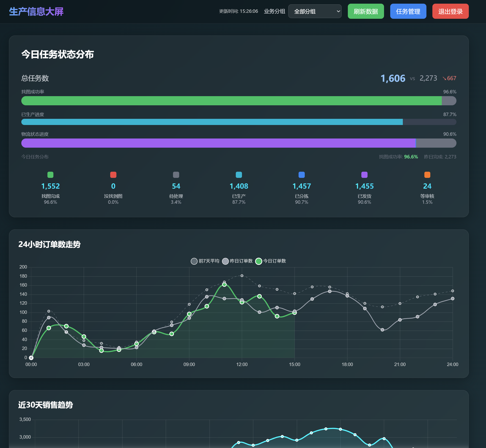Image resolution: width=486 pixels, height=448 pixels.
Task: Click the 生产信息大屏 title logo
Action: point(36,12)
